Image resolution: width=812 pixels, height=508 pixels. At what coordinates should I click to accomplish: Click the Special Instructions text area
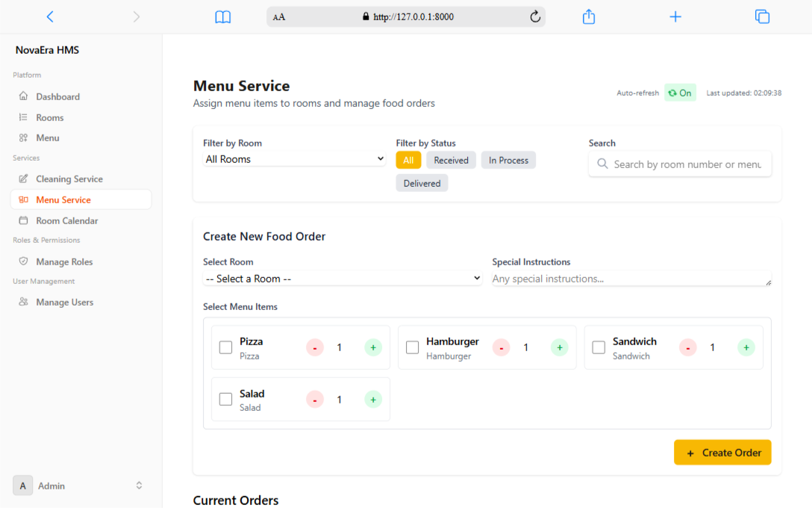[x=632, y=279]
